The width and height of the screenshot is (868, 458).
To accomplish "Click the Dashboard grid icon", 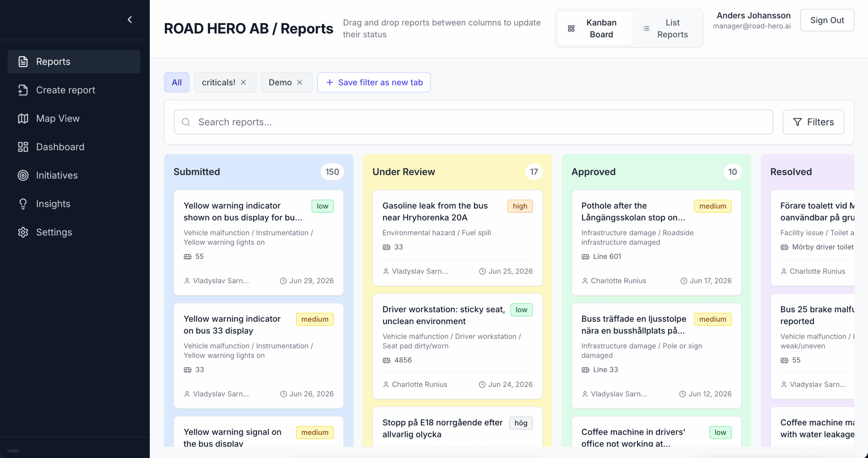I will coord(23,147).
